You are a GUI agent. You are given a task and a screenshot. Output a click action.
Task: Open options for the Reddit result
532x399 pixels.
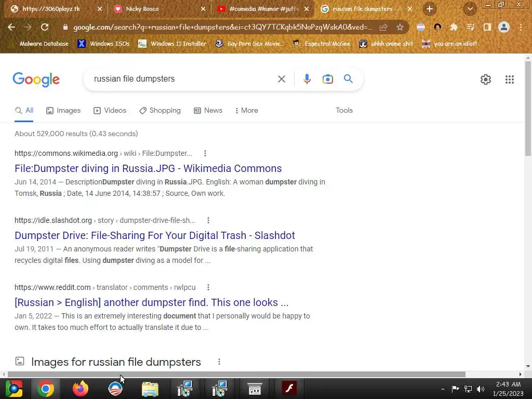(208, 287)
